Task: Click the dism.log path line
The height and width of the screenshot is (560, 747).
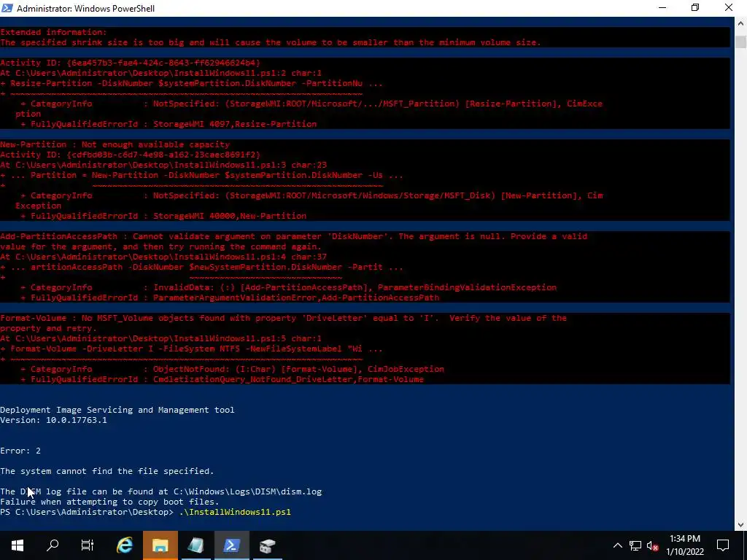Action: point(161,491)
